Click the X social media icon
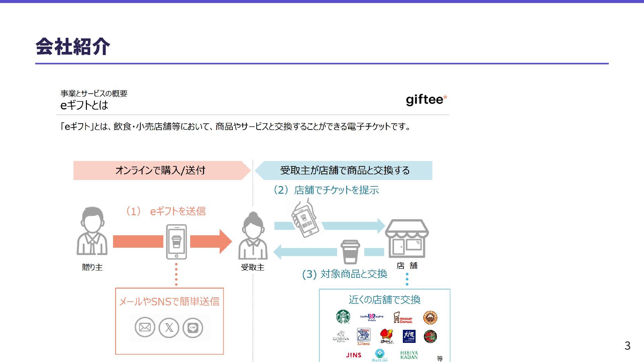This screenshot has height=362, width=644. pos(169,327)
